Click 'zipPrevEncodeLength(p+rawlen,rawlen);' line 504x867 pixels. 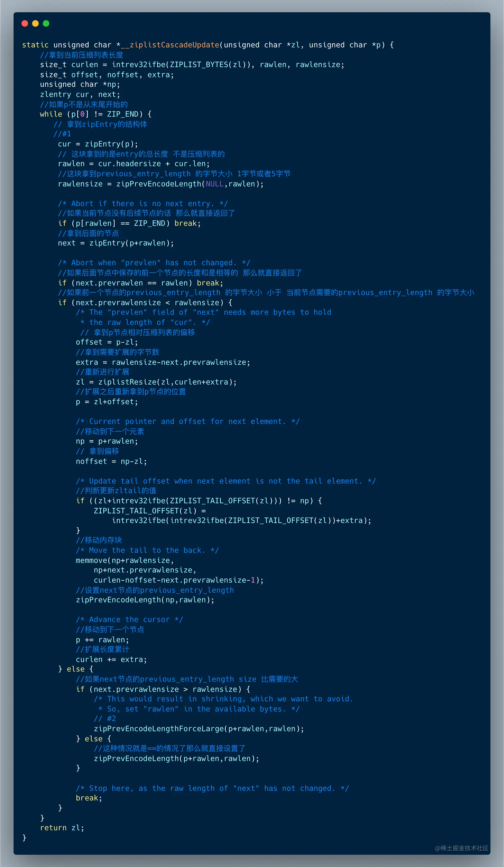point(176,759)
